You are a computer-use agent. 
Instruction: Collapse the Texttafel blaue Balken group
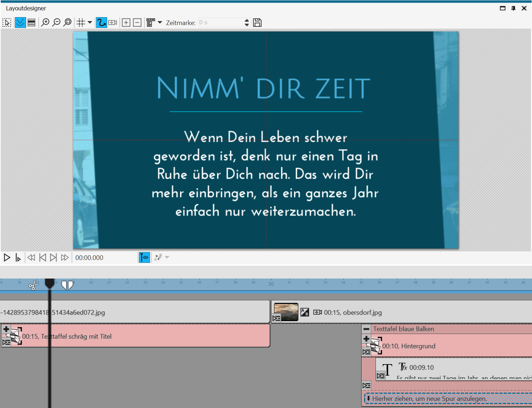(x=366, y=329)
